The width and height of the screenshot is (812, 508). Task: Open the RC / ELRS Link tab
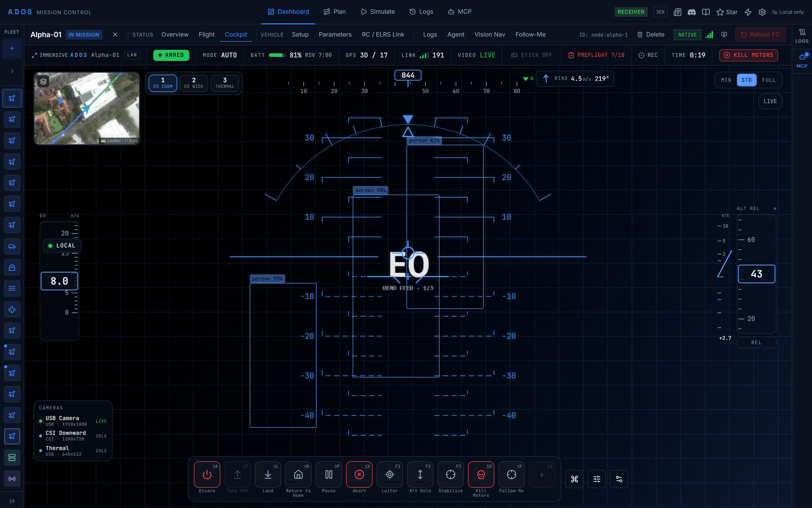tap(383, 35)
